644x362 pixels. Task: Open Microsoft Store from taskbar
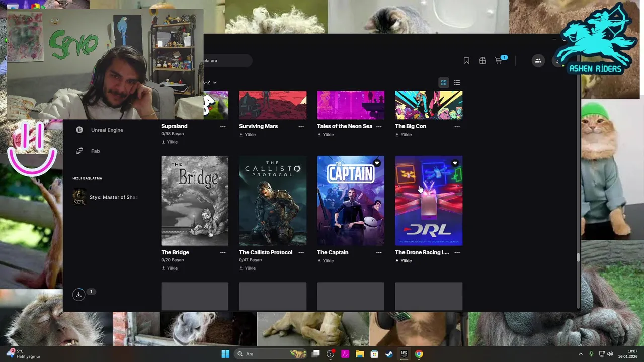click(x=374, y=354)
